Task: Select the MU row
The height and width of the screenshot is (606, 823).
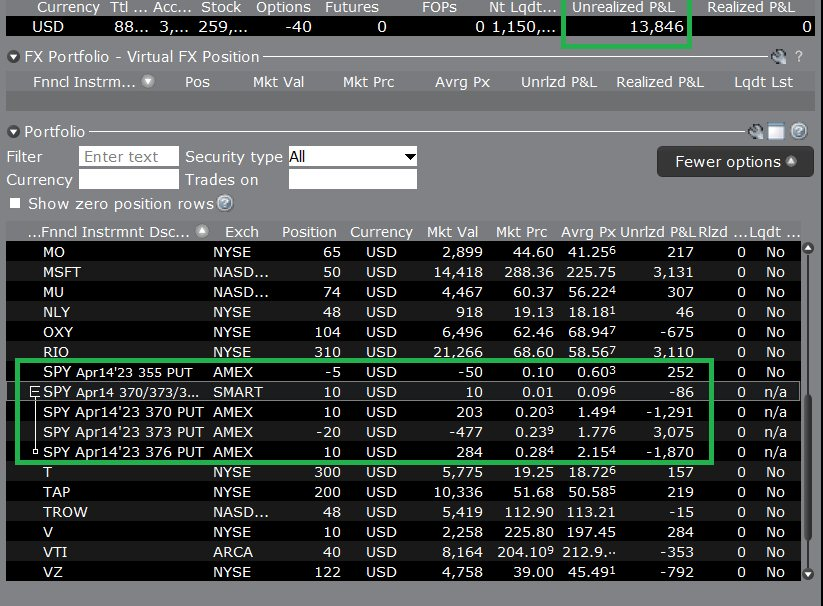Action: [x=403, y=292]
